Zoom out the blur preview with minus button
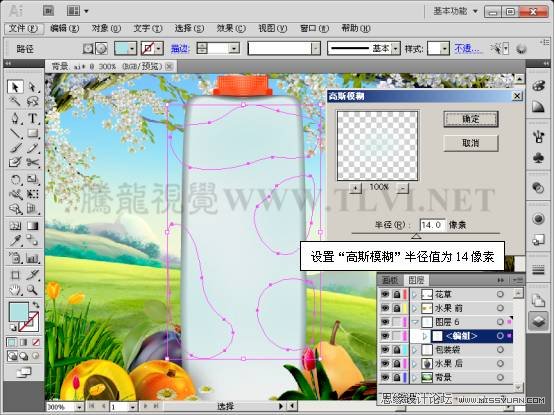 [402, 188]
